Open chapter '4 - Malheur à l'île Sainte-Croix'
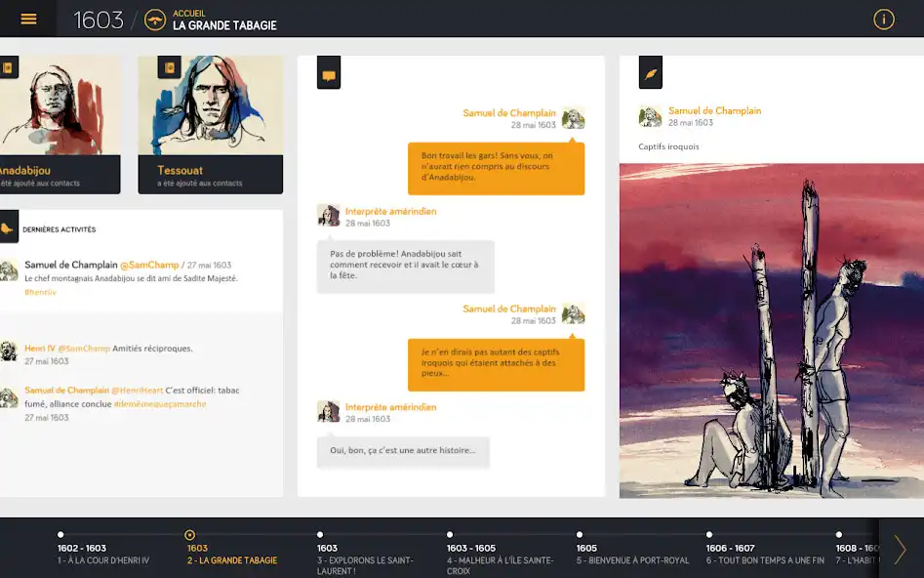 click(500, 565)
